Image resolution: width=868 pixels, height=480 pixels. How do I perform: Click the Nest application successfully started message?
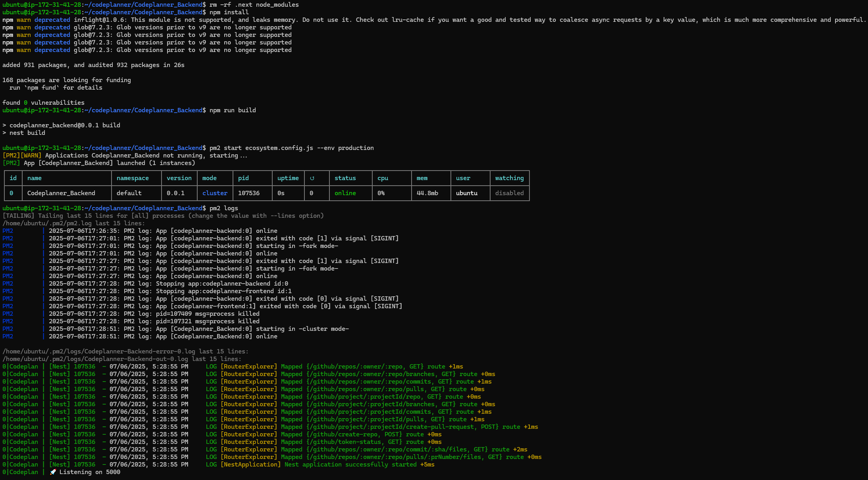coord(351,465)
